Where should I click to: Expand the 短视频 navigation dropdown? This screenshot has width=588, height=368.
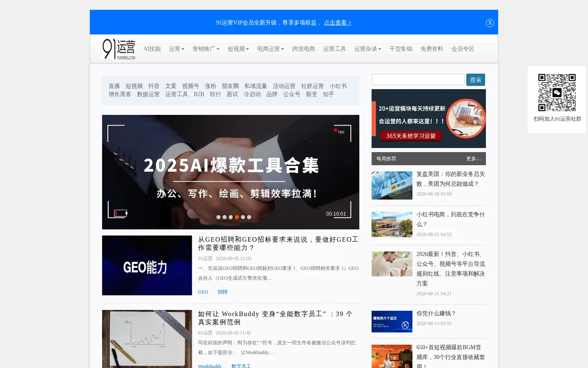tap(238, 49)
